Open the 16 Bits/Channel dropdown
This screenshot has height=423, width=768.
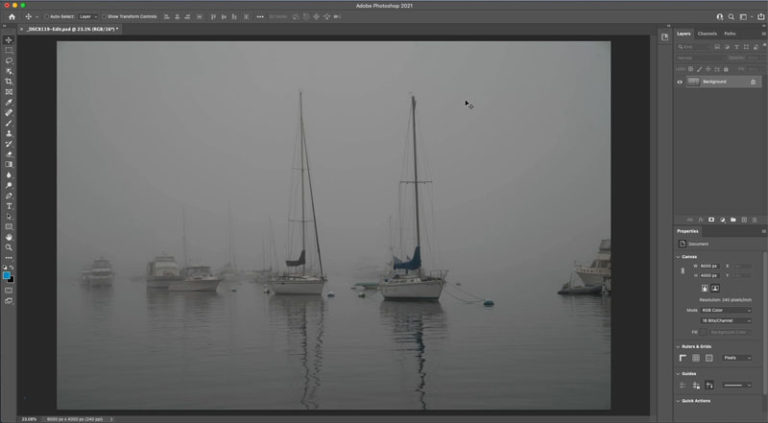coord(725,320)
